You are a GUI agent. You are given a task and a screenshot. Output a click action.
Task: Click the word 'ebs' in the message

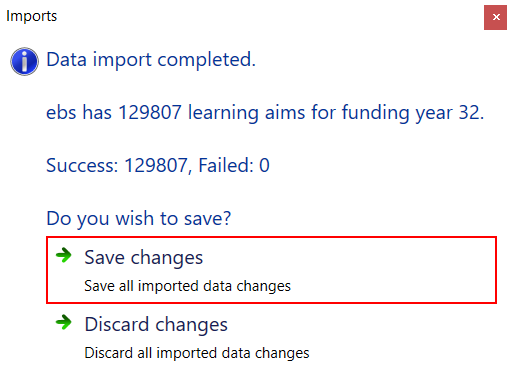[62, 112]
